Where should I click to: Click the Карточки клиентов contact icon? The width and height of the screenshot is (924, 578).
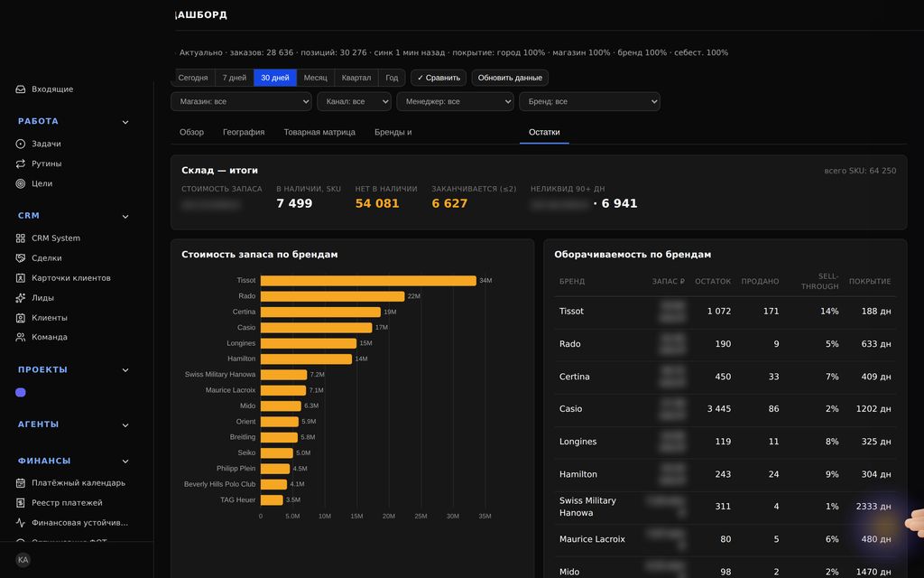point(21,278)
